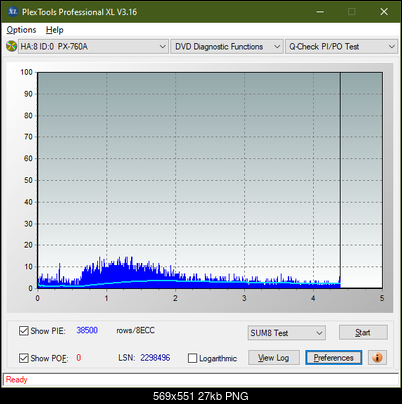The width and height of the screenshot is (402, 404).
Task: Click the 100 label on the Y axis
Action: pos(26,72)
